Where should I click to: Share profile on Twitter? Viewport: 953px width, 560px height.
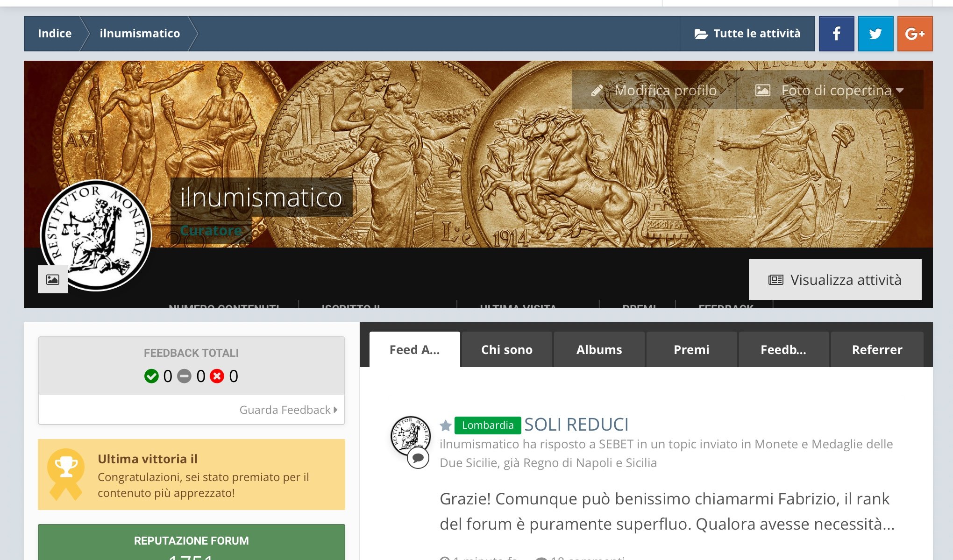point(875,34)
